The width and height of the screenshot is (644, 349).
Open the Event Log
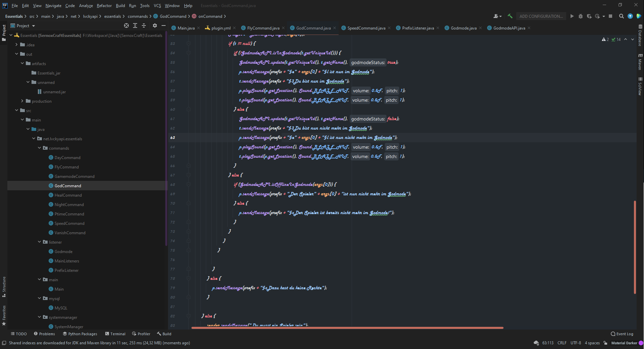tap(622, 334)
